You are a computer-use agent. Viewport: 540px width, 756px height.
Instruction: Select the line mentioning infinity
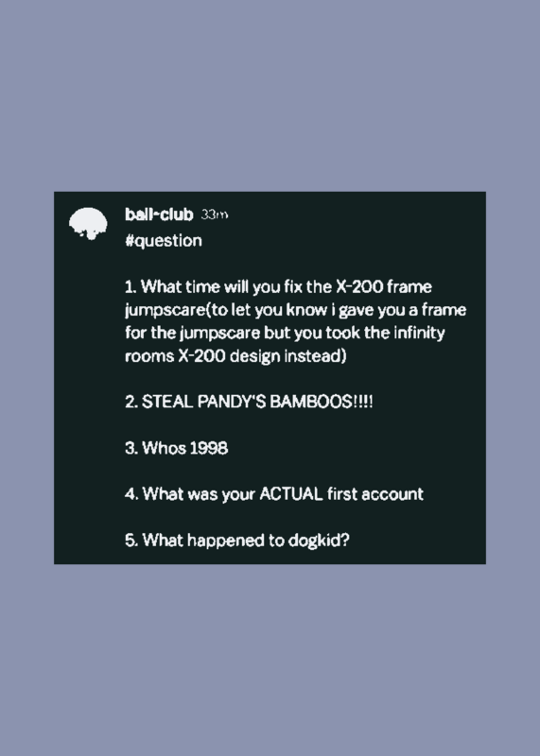point(285,333)
